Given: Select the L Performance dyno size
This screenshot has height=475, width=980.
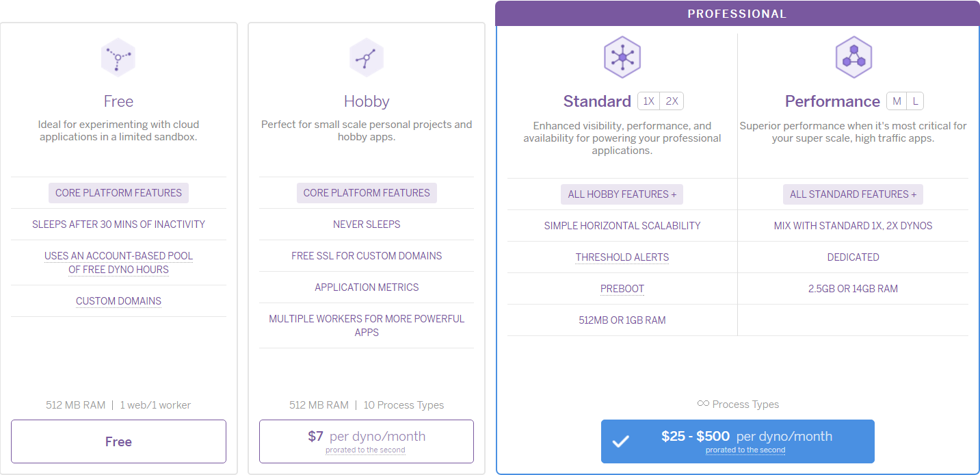Looking at the screenshot, I should [x=915, y=101].
